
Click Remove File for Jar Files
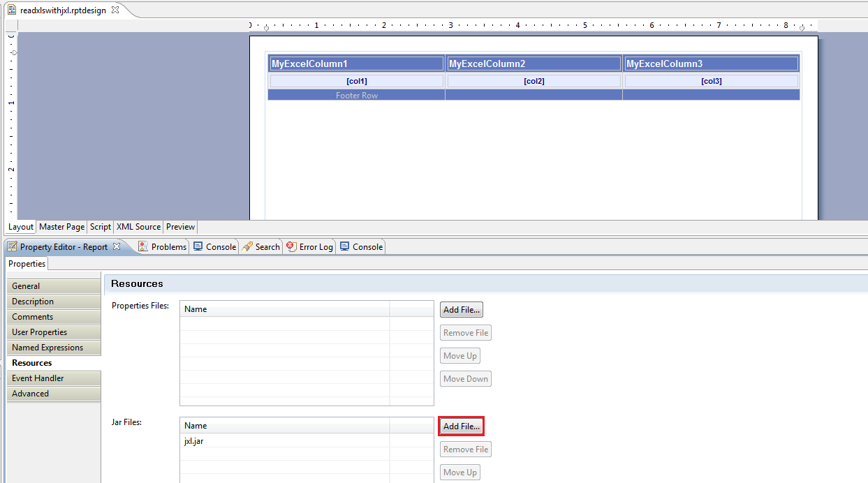(x=466, y=449)
